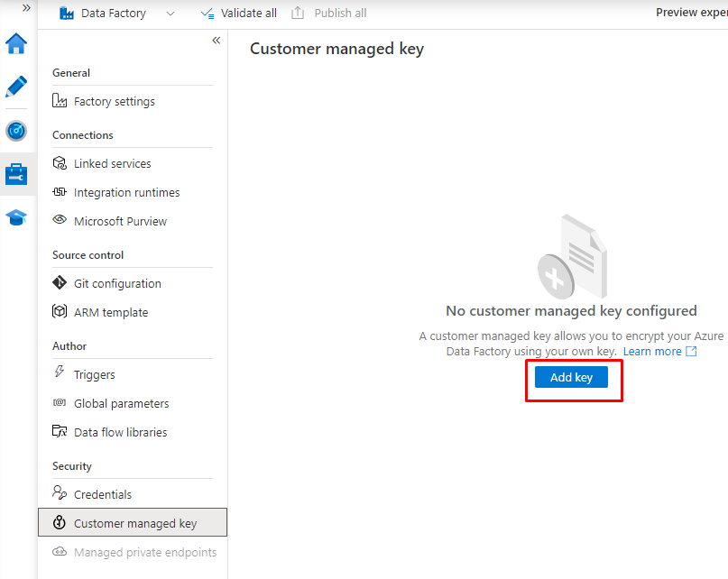Screen dimensions: 728x579
Task: Select Integration runtimes
Action: (126, 192)
